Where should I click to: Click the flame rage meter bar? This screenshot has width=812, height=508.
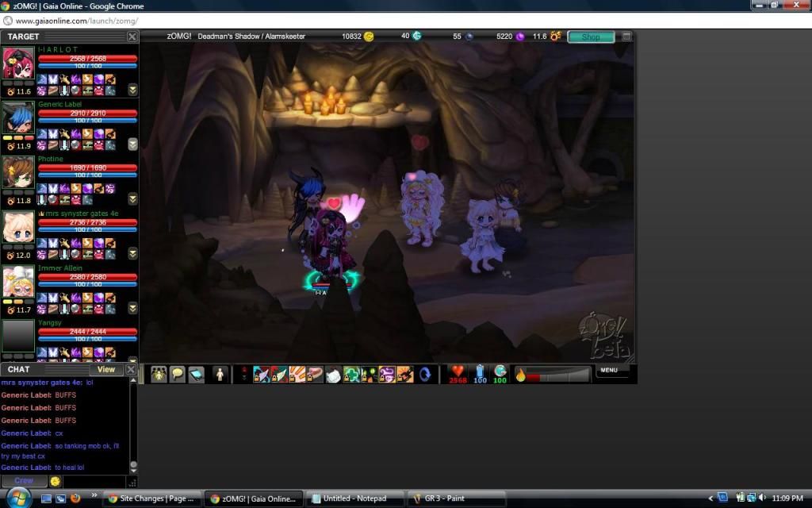[x=552, y=375]
